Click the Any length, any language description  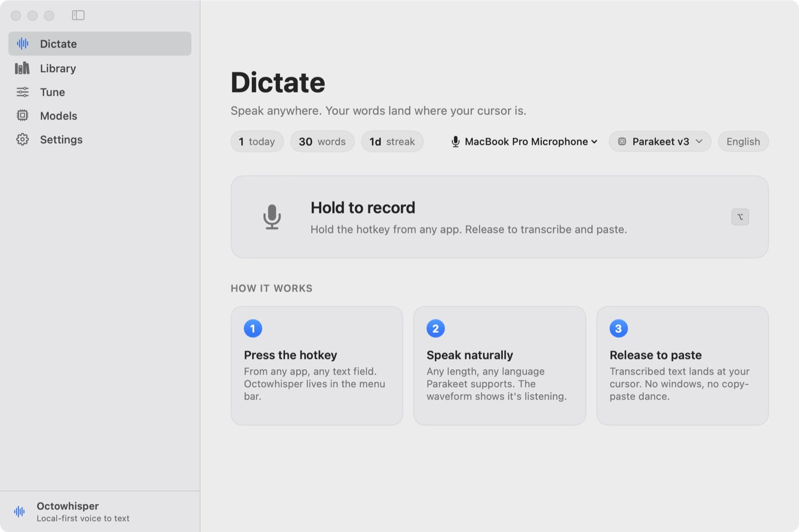pos(496,384)
